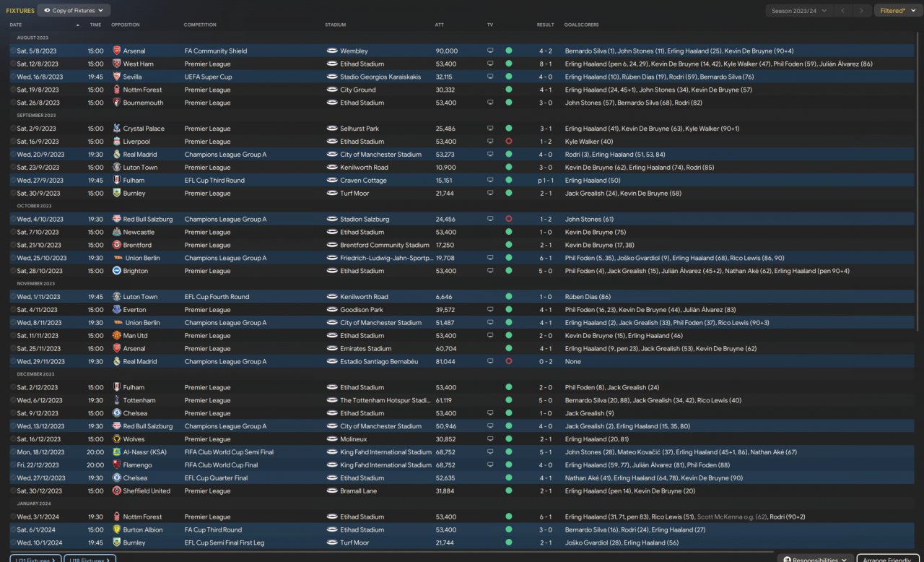Click the stadium icon beside Molineux
This screenshot has width=924, height=562.
point(332,439)
